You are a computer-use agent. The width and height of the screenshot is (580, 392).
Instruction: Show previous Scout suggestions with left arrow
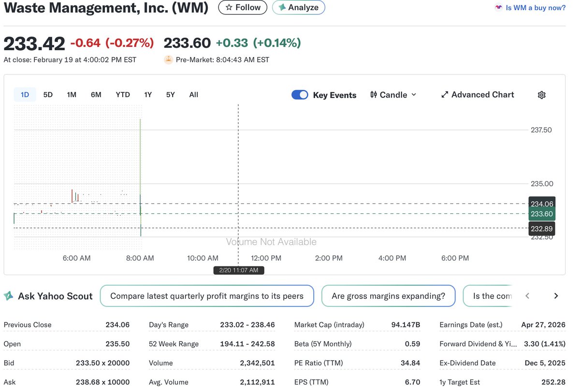[x=527, y=296]
